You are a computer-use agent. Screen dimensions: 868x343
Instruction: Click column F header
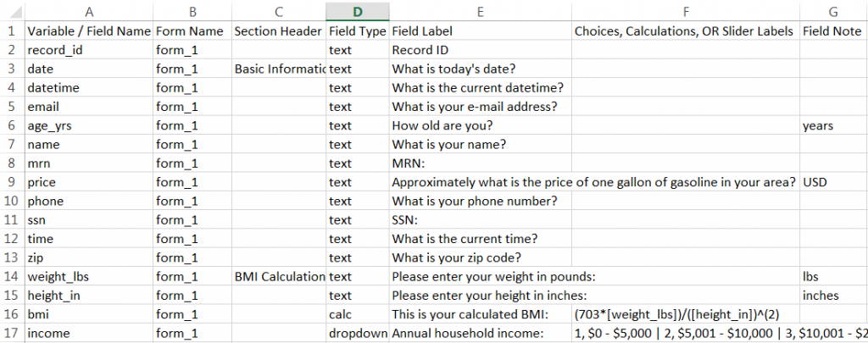pos(685,11)
